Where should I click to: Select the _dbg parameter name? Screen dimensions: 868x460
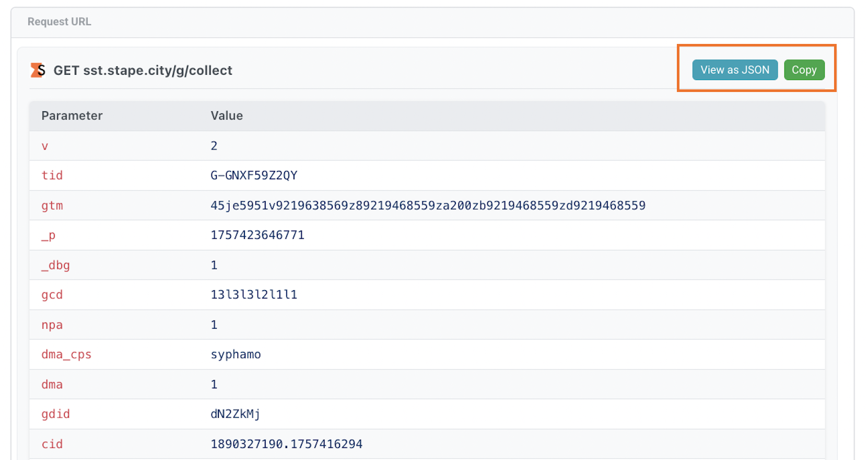point(56,265)
